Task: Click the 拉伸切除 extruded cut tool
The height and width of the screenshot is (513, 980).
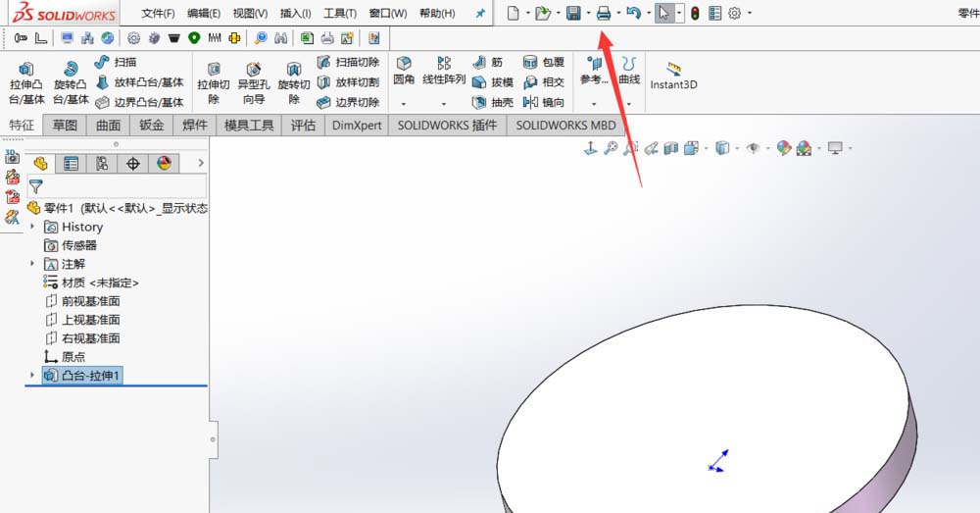Action: pyautogui.click(x=214, y=83)
